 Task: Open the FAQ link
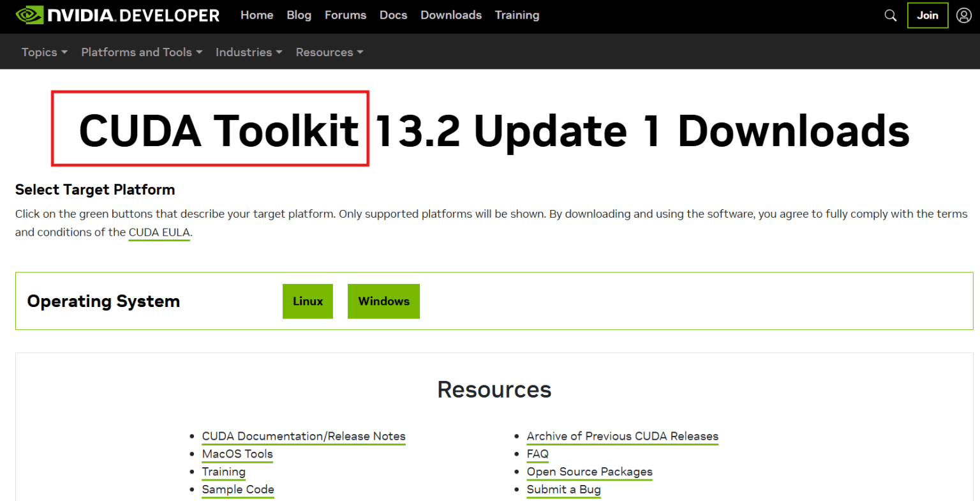(538, 454)
